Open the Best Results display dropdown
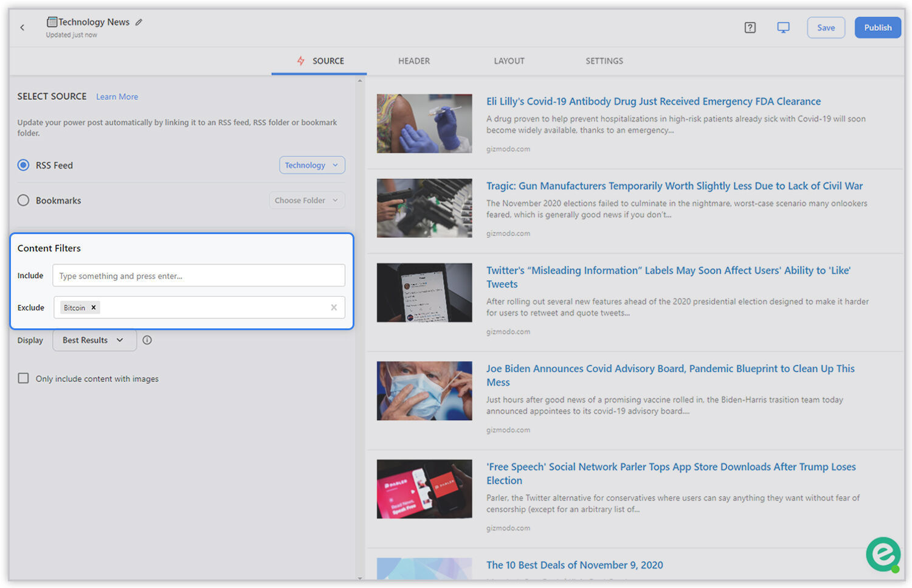This screenshot has width=912, height=588. 94,341
